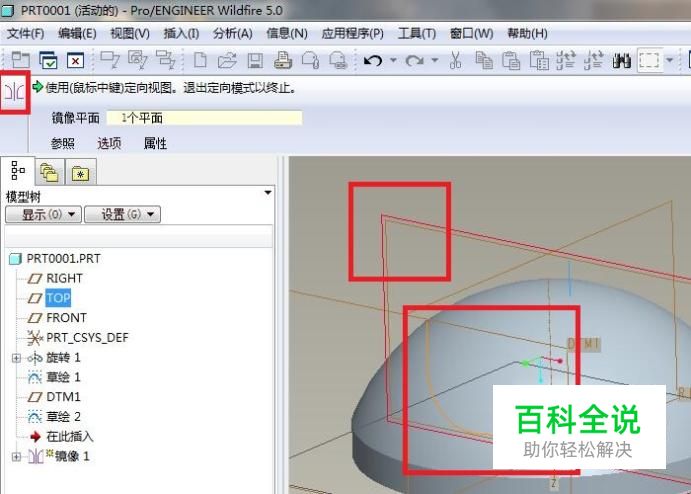Screen dimensions: 691x494
Task: Open the 选项 dashboard tab
Action: coord(109,143)
